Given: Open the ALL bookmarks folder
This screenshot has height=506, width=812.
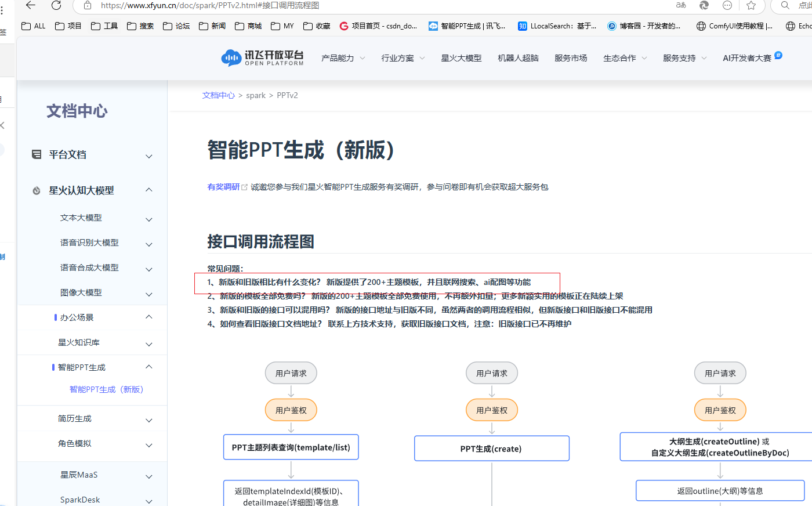Looking at the screenshot, I should 33,26.
